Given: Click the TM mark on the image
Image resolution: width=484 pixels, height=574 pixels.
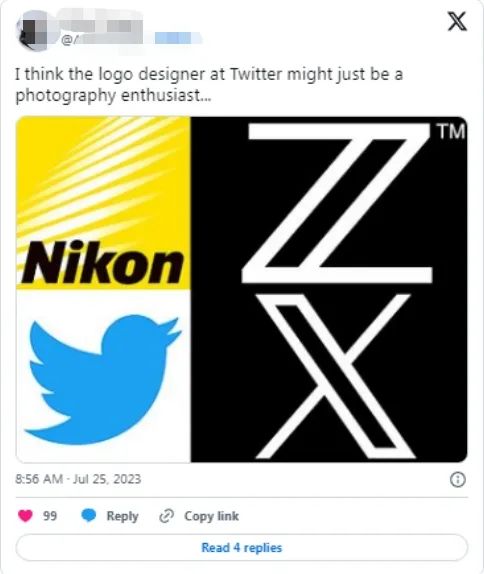Looking at the screenshot, I should [x=451, y=132].
